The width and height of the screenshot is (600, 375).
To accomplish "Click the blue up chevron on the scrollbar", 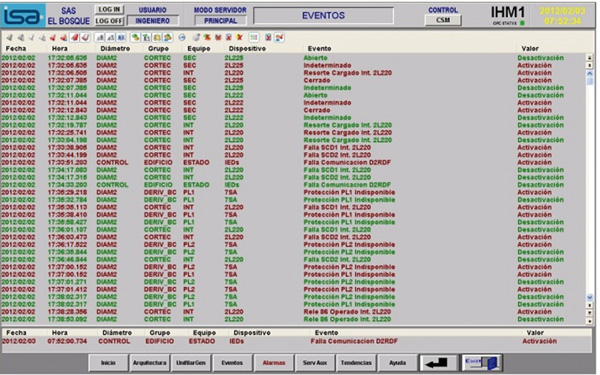I will coord(589,73).
